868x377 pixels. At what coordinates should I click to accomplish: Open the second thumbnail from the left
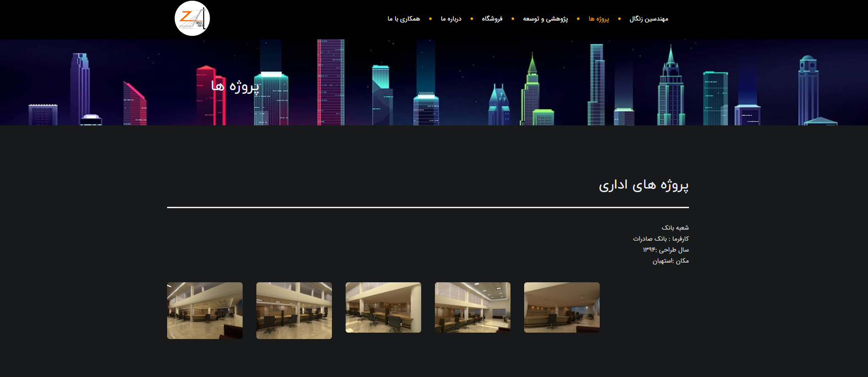click(x=294, y=310)
